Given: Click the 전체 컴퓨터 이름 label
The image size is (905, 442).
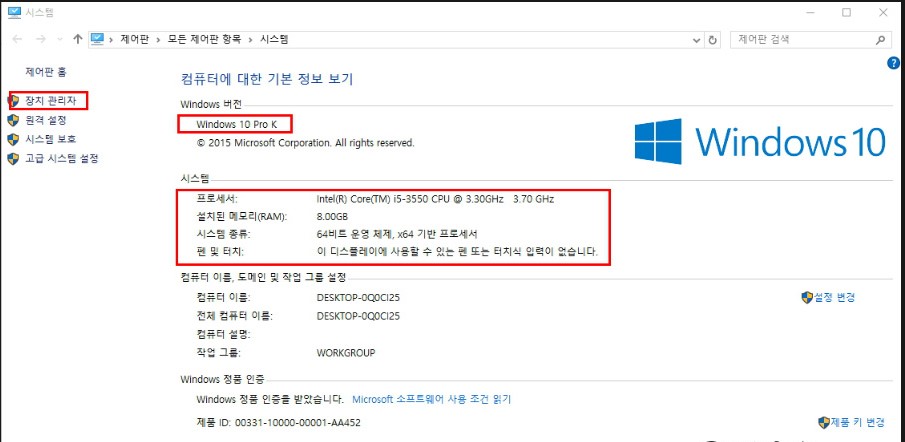Looking at the screenshot, I should coord(234,316).
